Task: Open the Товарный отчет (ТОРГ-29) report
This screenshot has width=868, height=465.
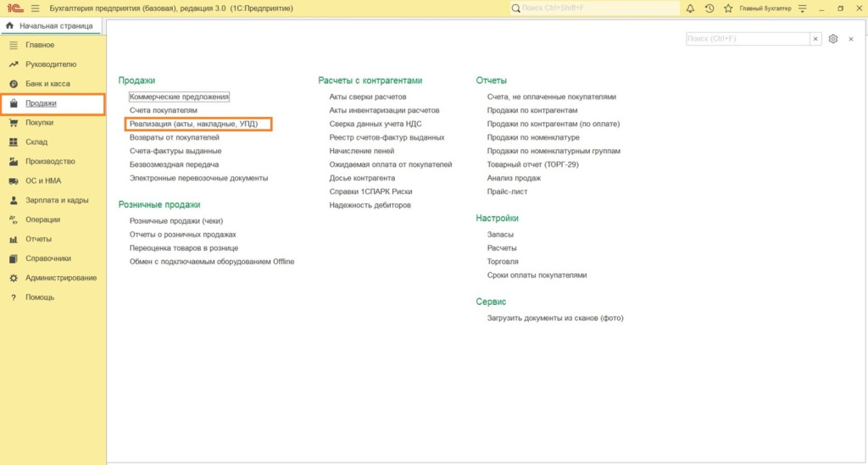Action: click(x=532, y=164)
